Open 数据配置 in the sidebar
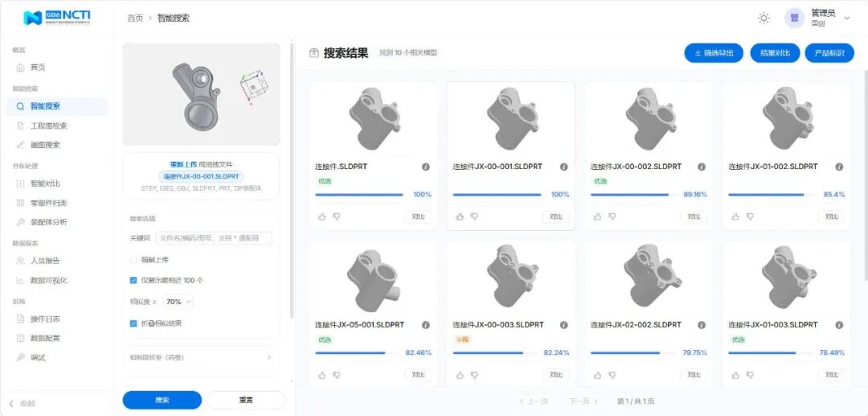This screenshot has width=868, height=416. tap(56, 338)
